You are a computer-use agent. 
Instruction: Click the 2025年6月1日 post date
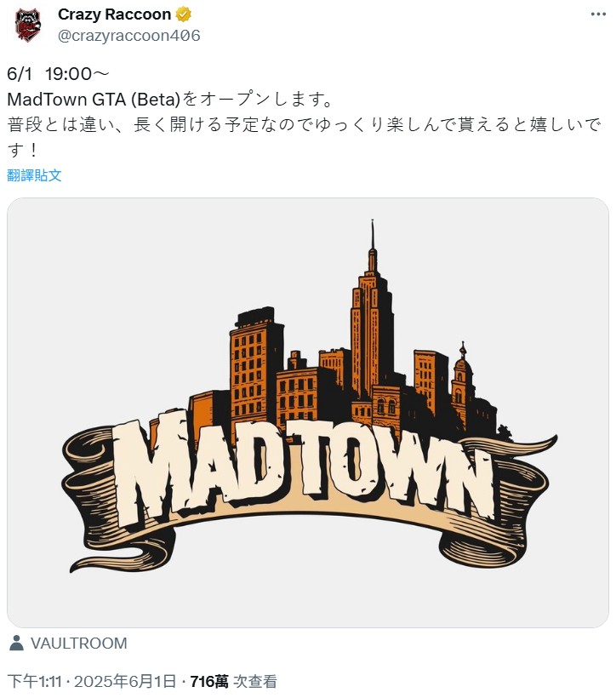tap(125, 681)
